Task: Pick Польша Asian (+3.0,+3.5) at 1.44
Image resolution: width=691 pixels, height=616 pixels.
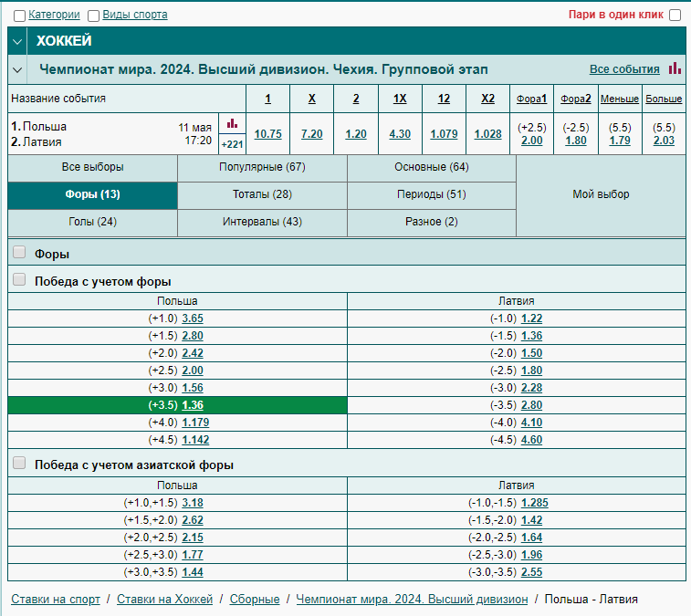Action: click(x=193, y=572)
